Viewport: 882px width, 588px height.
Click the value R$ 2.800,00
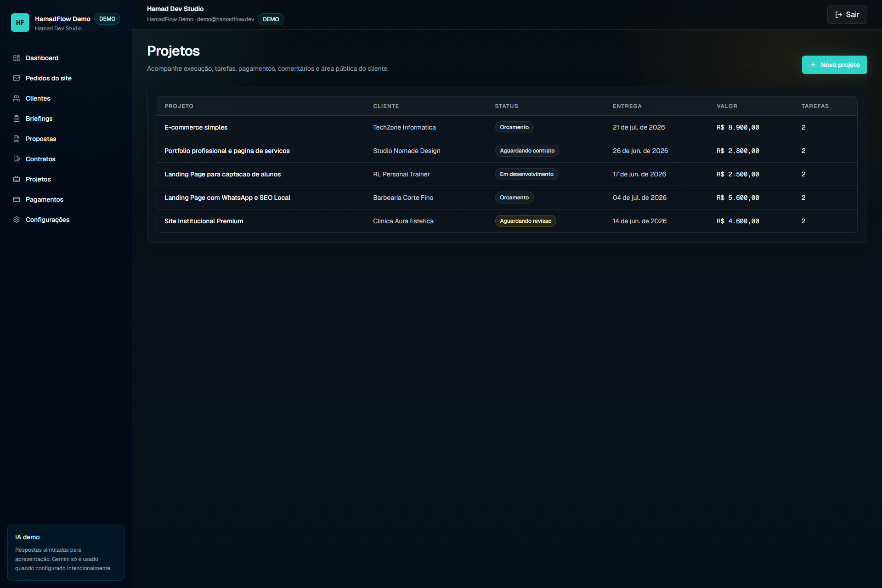coord(738,151)
